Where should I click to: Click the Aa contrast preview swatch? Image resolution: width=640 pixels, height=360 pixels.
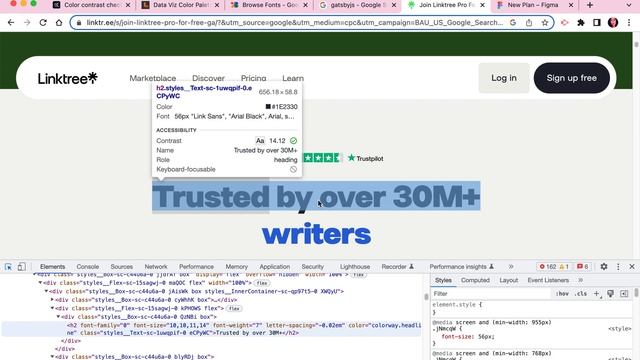click(x=260, y=140)
